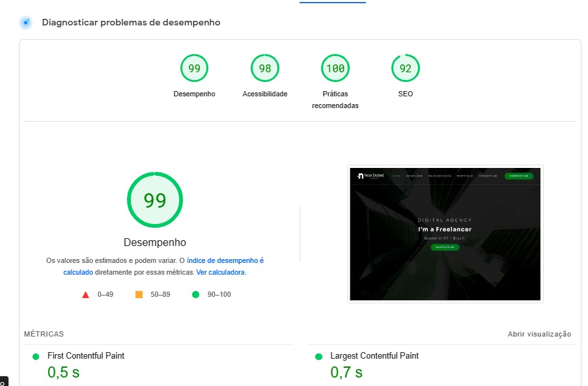Image resolution: width=588 pixels, height=386 pixels.
Task: Click the '0,7 s' metric value
Action: [x=346, y=372]
